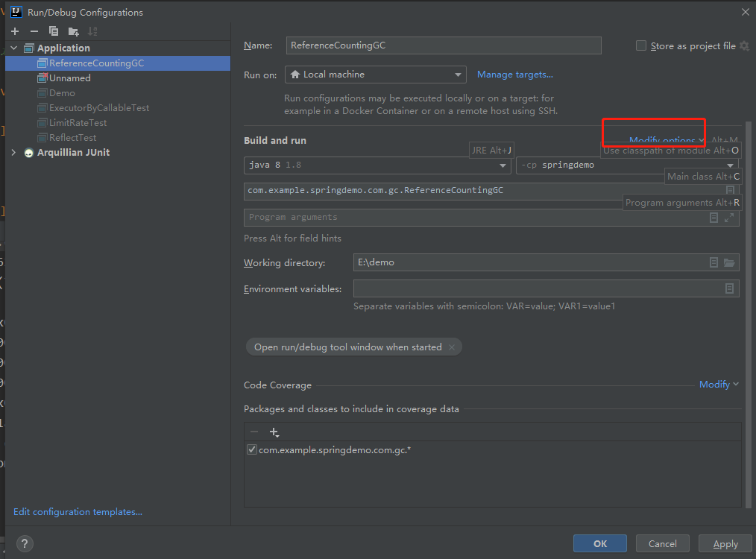Toggle Store as project file checkbox
The height and width of the screenshot is (559, 756).
tap(640, 45)
